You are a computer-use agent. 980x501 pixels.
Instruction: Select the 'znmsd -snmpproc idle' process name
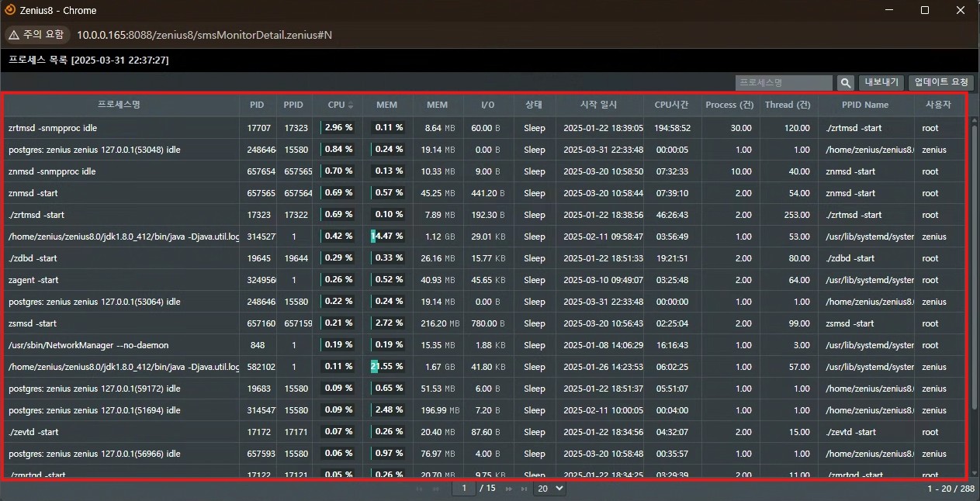click(x=52, y=171)
